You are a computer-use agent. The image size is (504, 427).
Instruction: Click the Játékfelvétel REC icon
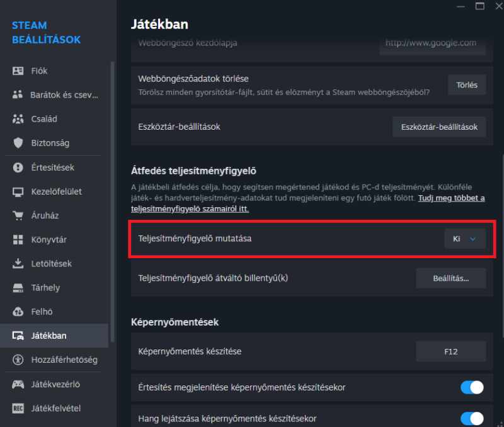click(x=18, y=408)
